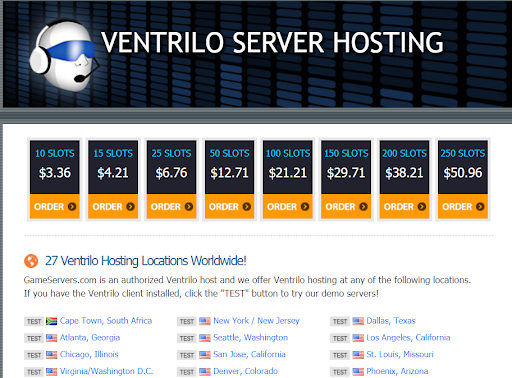Test the Los Angeles, California demo server

[x=340, y=338]
